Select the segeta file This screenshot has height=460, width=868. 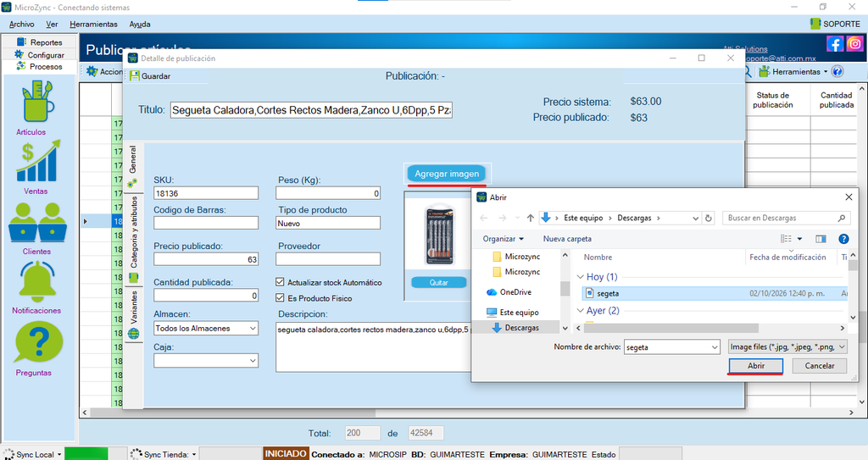pyautogui.click(x=714, y=293)
